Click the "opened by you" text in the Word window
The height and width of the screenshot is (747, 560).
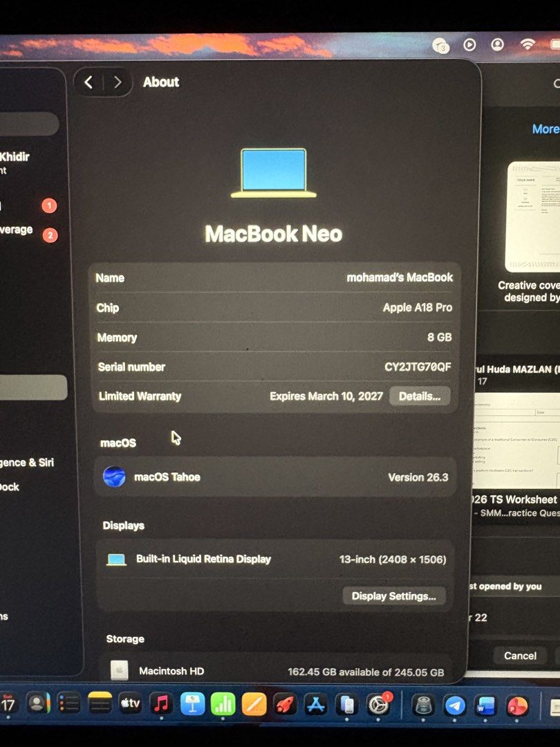pyautogui.click(x=510, y=587)
